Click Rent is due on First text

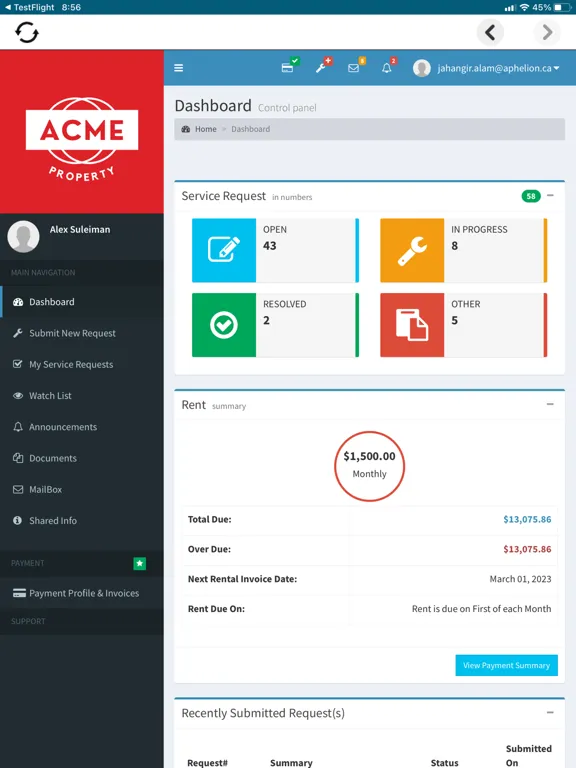(x=481, y=609)
